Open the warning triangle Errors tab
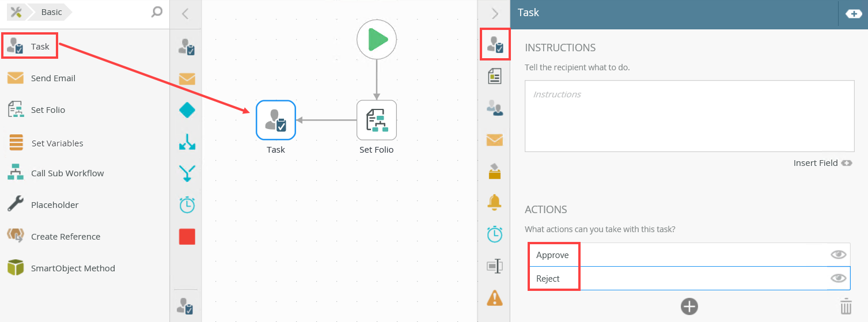This screenshot has height=322, width=868. tap(495, 297)
